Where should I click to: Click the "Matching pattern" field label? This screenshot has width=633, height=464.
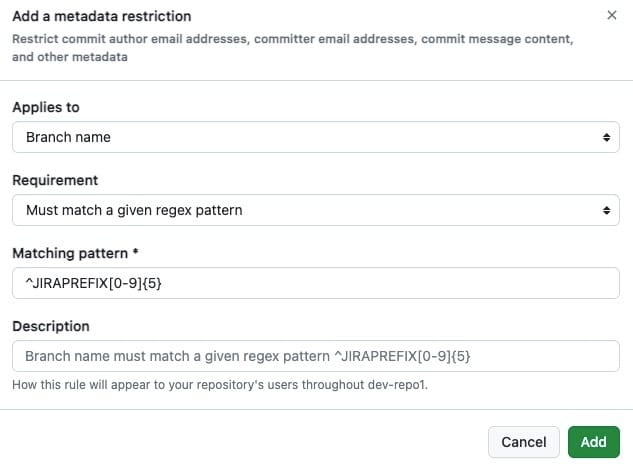70,253
